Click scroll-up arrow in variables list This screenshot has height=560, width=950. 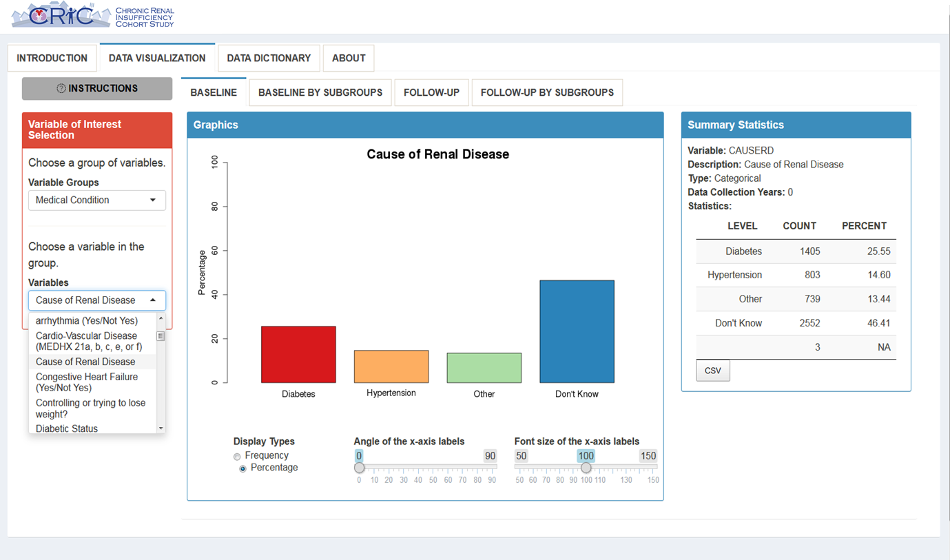click(161, 318)
